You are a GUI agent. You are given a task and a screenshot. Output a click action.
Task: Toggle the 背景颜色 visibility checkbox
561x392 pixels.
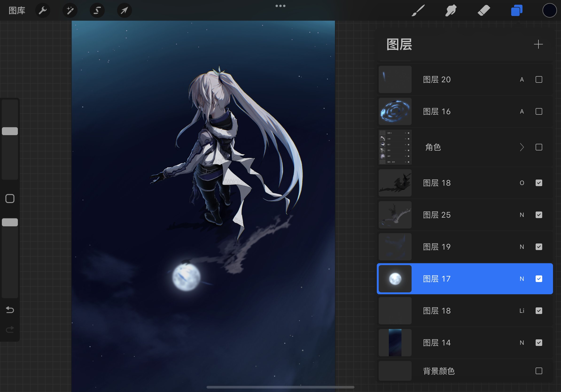pos(539,371)
